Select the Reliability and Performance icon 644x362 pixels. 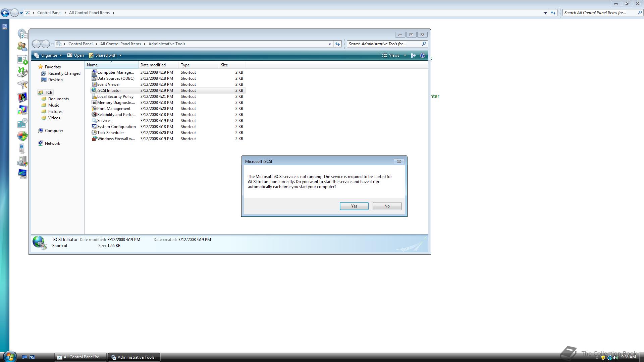pyautogui.click(x=94, y=114)
